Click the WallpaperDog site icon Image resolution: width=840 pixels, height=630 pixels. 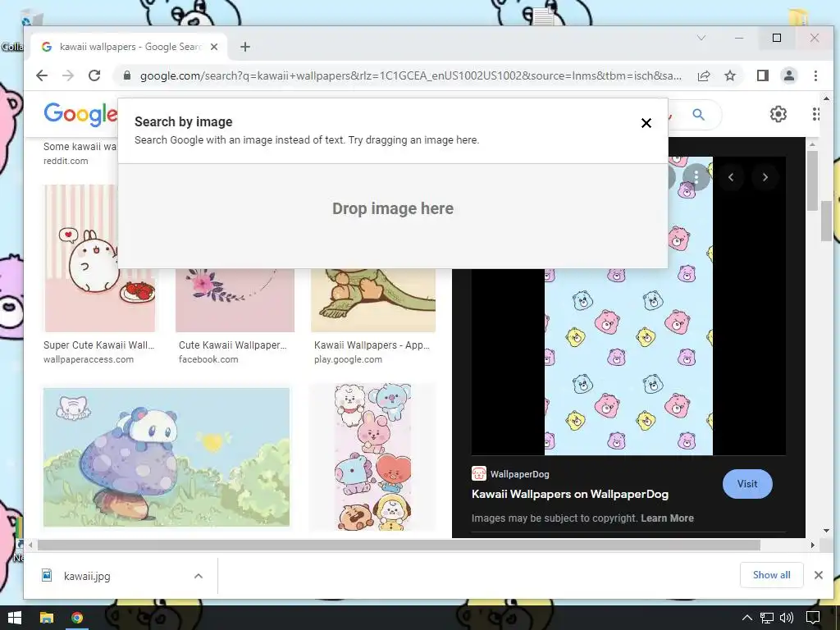tap(478, 473)
